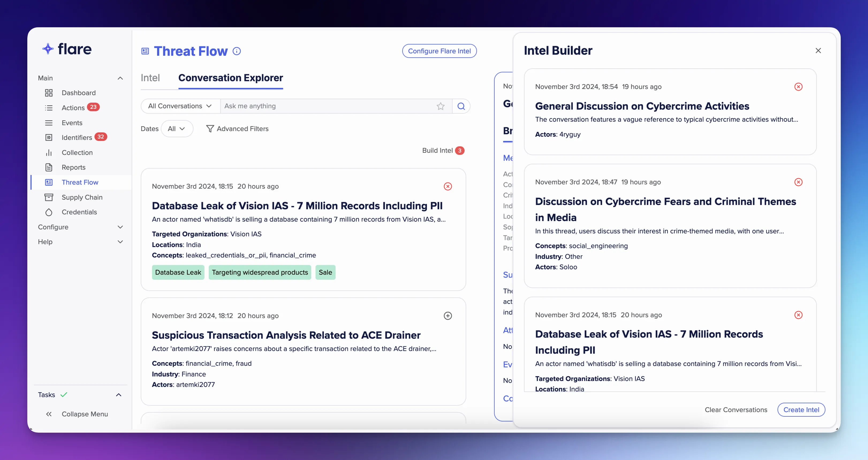Go to Events in sidebar
Viewport: 868px width, 460px height.
click(x=72, y=123)
